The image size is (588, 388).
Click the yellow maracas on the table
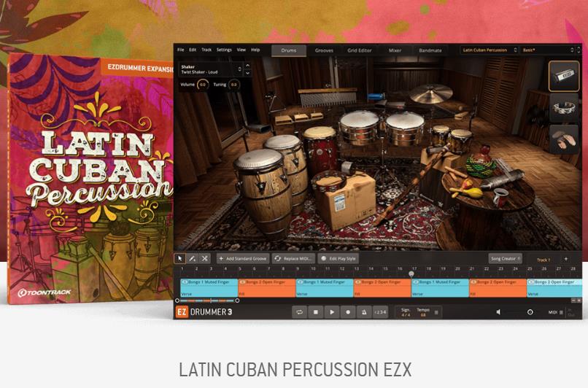click(x=468, y=190)
